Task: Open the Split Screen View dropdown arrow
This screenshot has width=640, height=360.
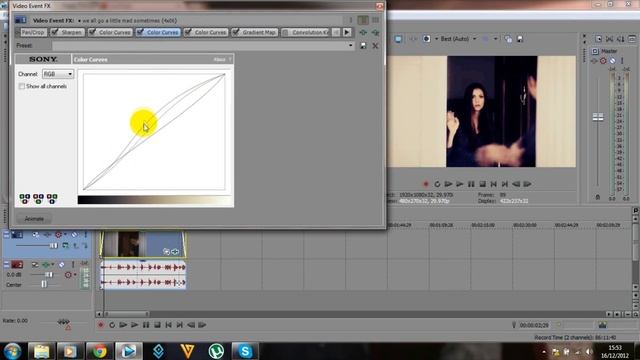Action: coord(436,39)
